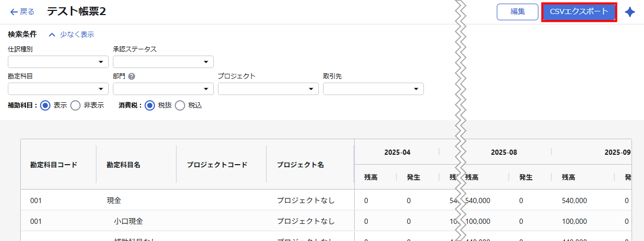Open the 取引先 dropdown

click(373, 89)
